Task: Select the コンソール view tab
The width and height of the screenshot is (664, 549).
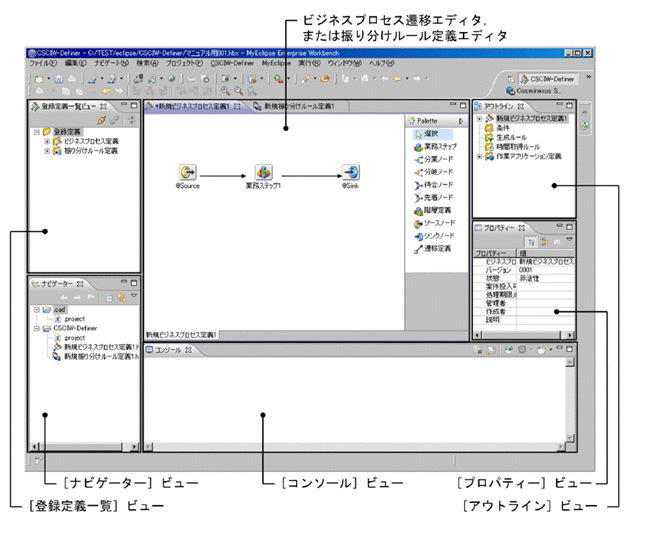Action: 168,350
